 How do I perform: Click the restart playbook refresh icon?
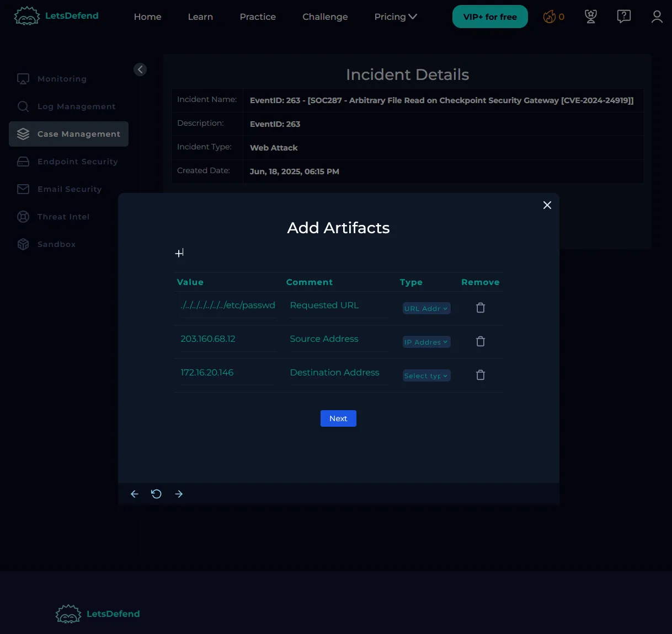point(156,494)
